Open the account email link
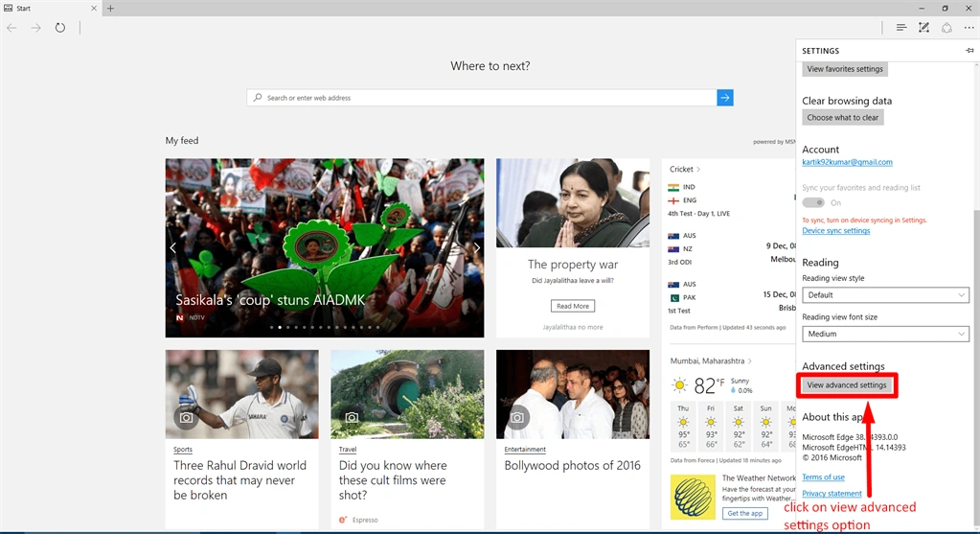This screenshot has width=980, height=534. pyautogui.click(x=847, y=162)
